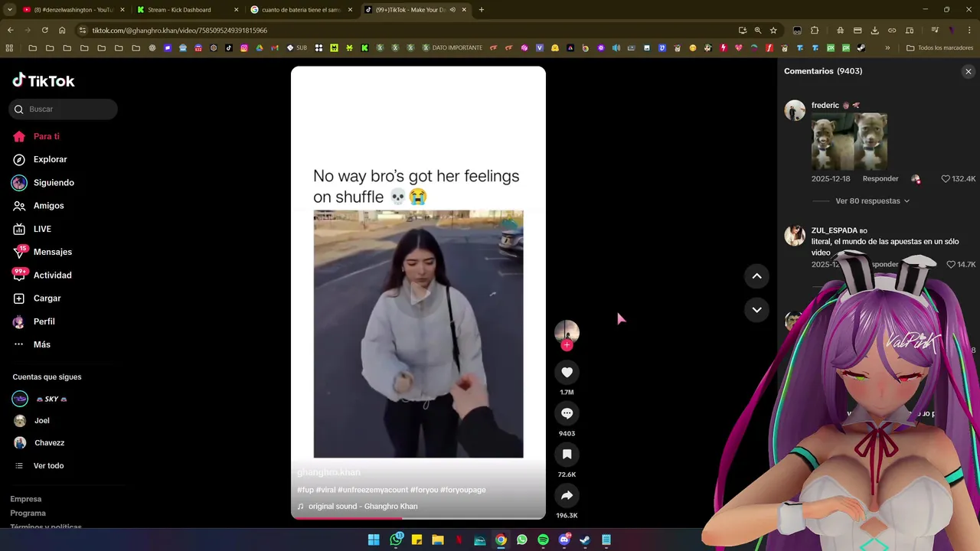Screen dimensions: 980x551
Task: Open Discord from taskbar
Action: [x=564, y=540]
